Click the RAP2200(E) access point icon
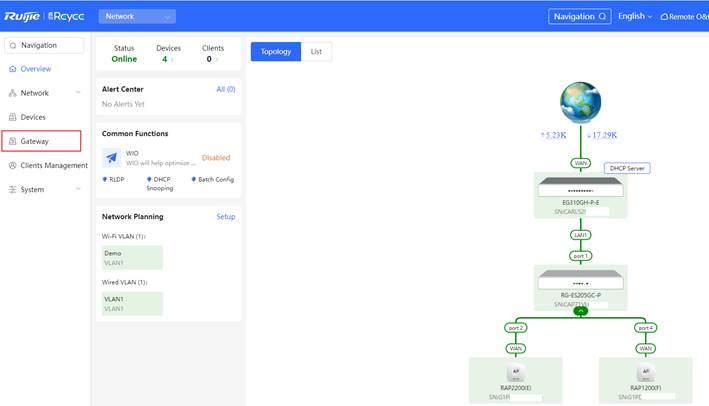 (x=517, y=371)
